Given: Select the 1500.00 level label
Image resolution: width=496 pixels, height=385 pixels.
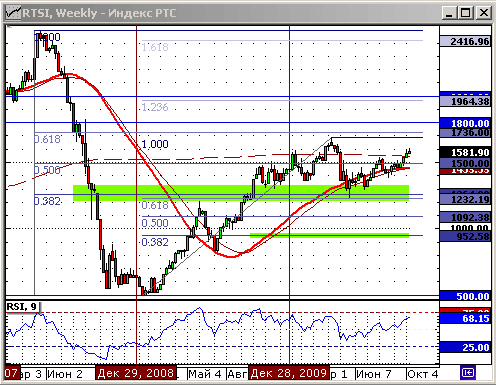Looking at the screenshot, I should click(x=465, y=163).
